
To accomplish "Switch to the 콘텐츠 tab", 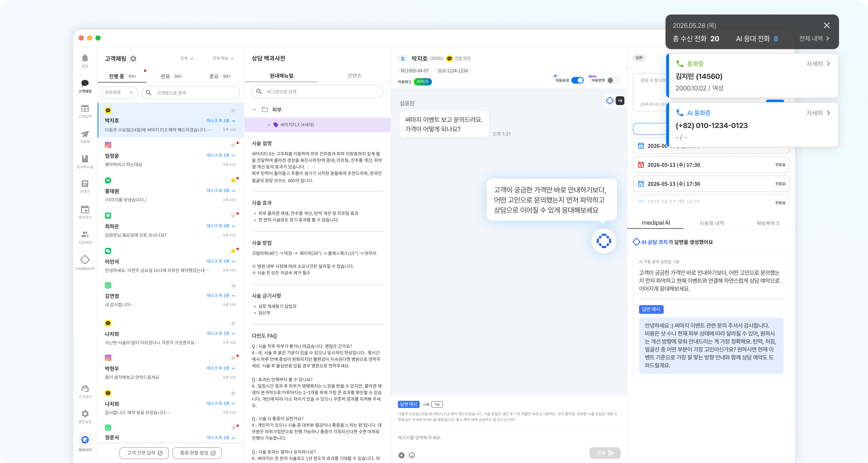I will coord(354,76).
